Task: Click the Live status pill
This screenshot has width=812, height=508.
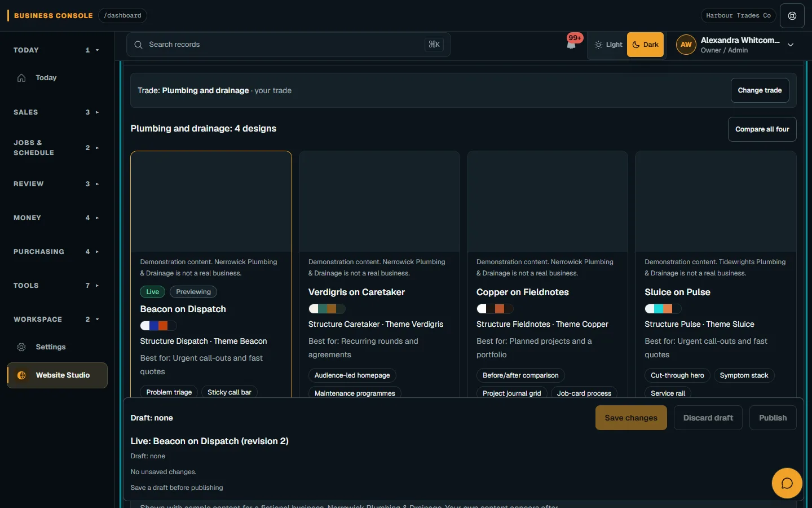Action: point(153,292)
